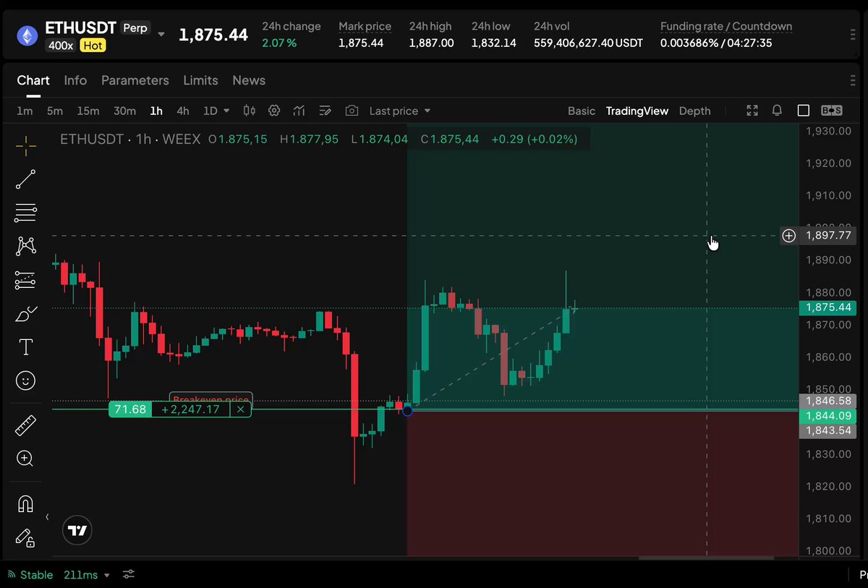Viewport: 868px width, 588px height.
Task: Open the top bar more options menu
Action: point(854,35)
